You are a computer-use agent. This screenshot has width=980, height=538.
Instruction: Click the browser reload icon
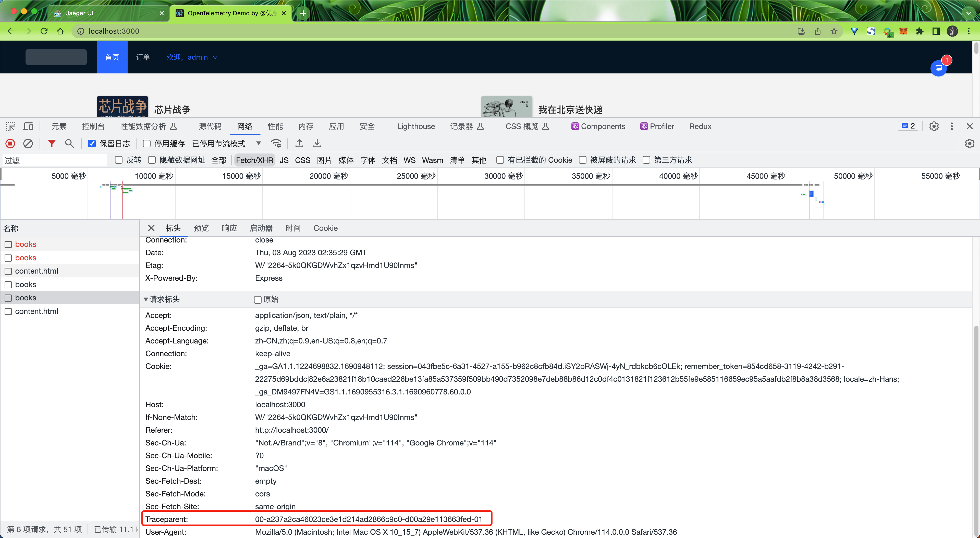tap(44, 31)
